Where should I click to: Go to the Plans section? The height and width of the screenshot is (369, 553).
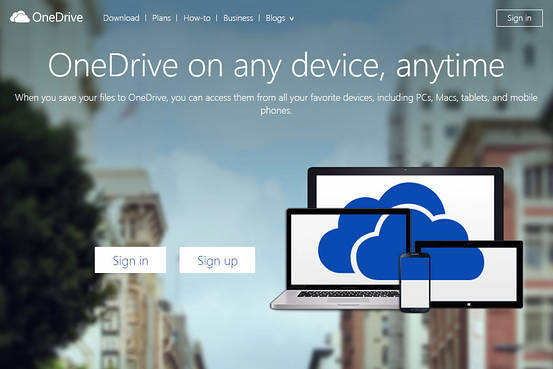[161, 18]
